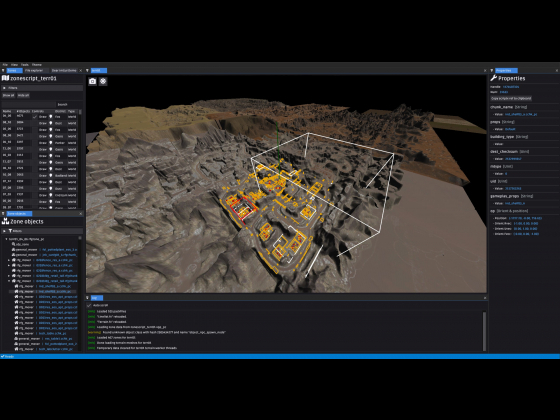Image resolution: width=560 pixels, height=420 pixels.
Task: Click the lightbulb icon in the Badlands row
Action: pyautogui.click(x=51, y=175)
